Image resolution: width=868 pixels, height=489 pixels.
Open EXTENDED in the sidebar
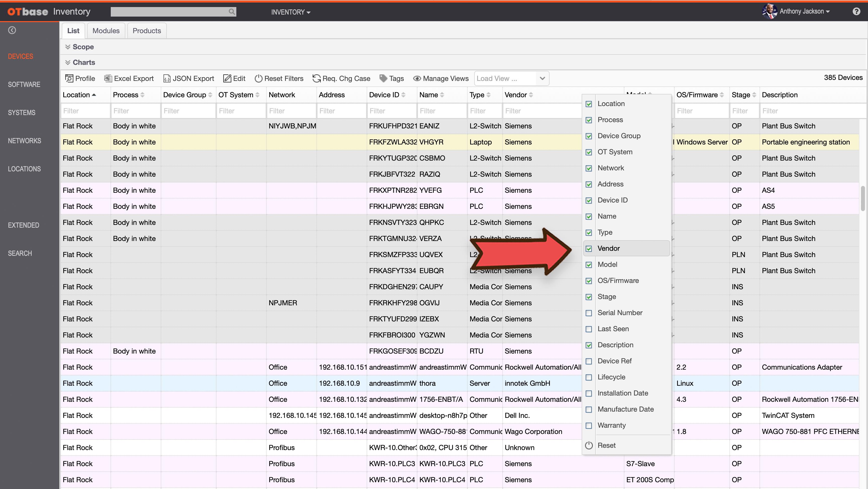pos(24,225)
